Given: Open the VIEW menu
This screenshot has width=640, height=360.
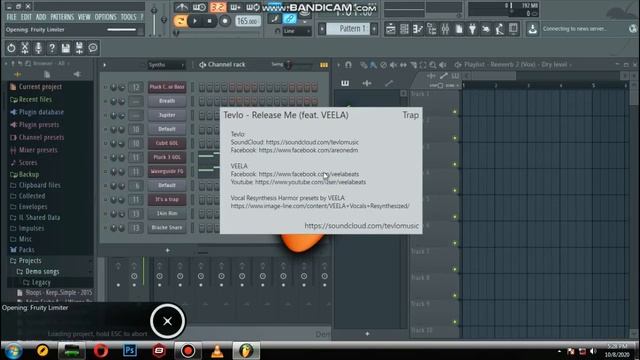Looking at the screenshot, I should pos(84,17).
